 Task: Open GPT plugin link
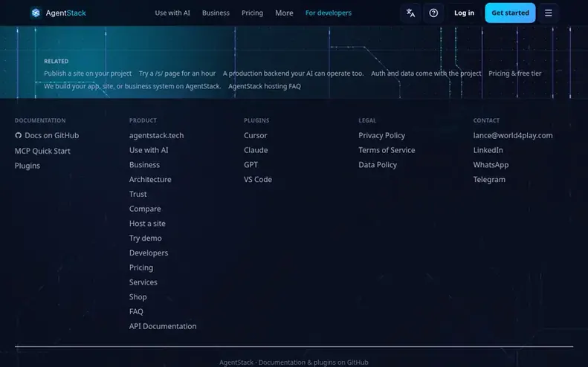pos(251,165)
